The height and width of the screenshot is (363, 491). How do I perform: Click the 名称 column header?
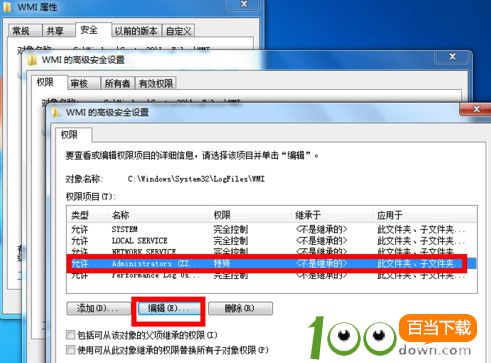tap(159, 215)
